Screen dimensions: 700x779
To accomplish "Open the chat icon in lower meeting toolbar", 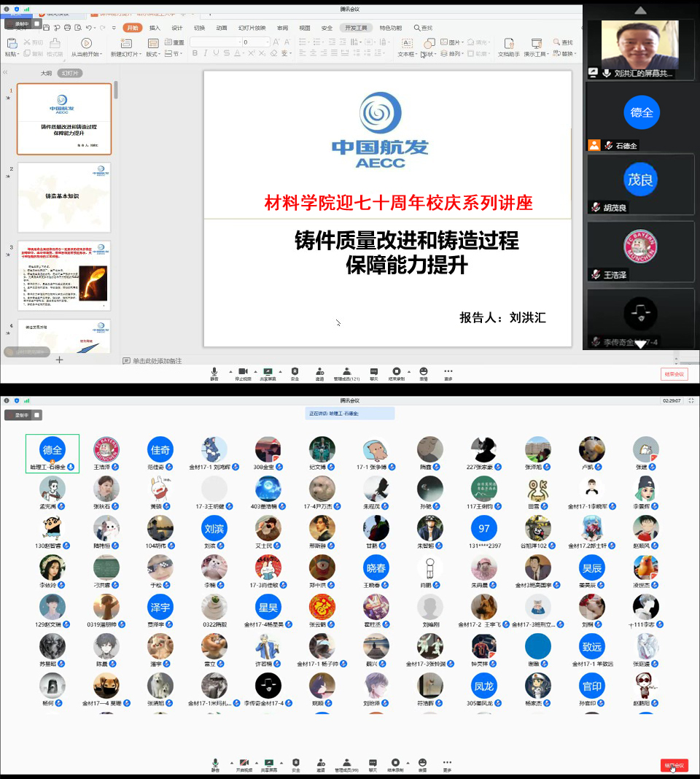I will click(x=373, y=763).
